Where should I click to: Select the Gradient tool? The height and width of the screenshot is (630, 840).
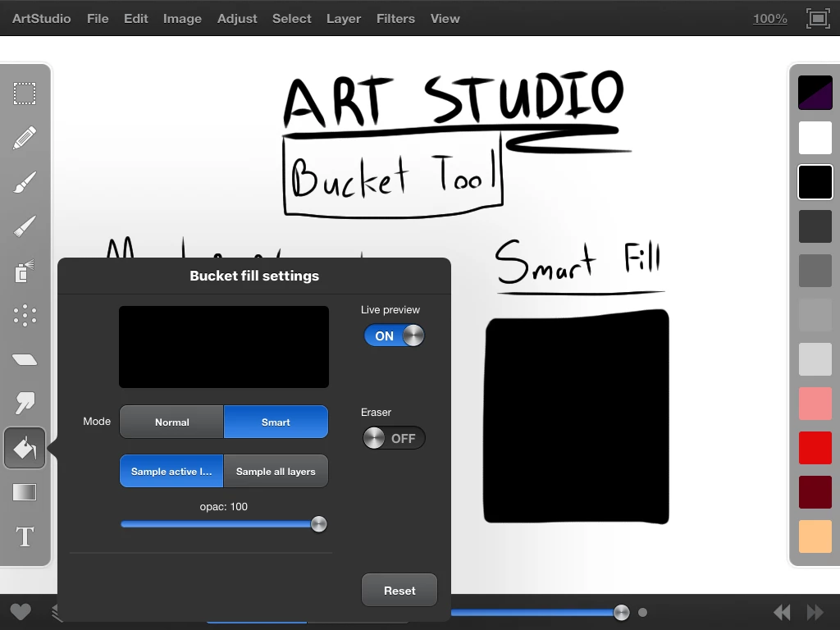coord(25,492)
